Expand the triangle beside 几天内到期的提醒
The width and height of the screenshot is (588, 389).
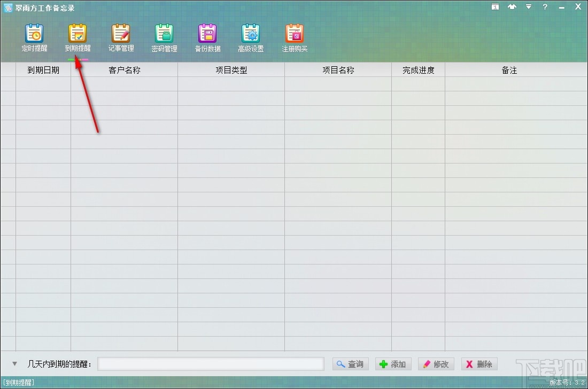[x=14, y=363]
